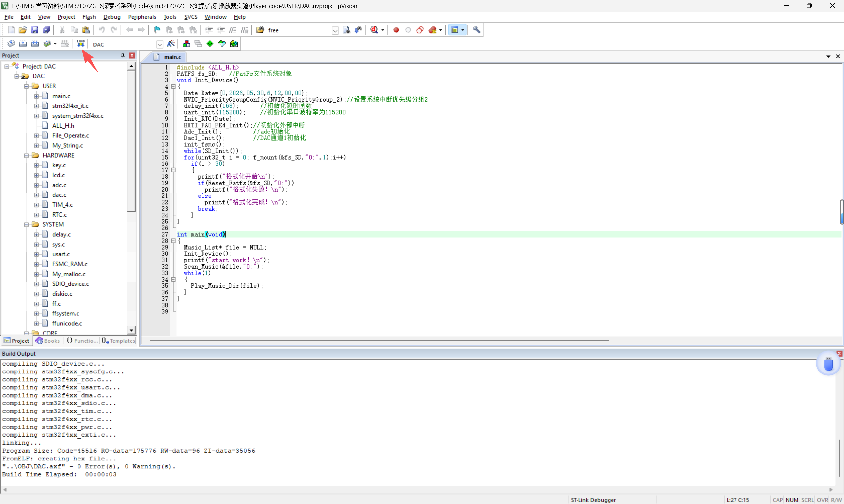Toggle the OVR overwrite indicator
The width and height of the screenshot is (844, 504).
point(822,500)
